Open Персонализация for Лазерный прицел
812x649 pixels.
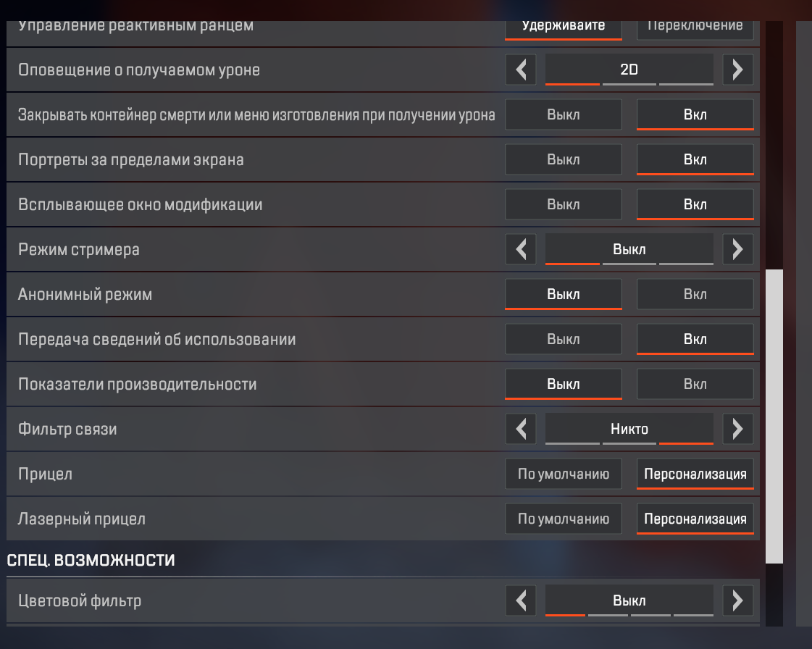point(695,519)
